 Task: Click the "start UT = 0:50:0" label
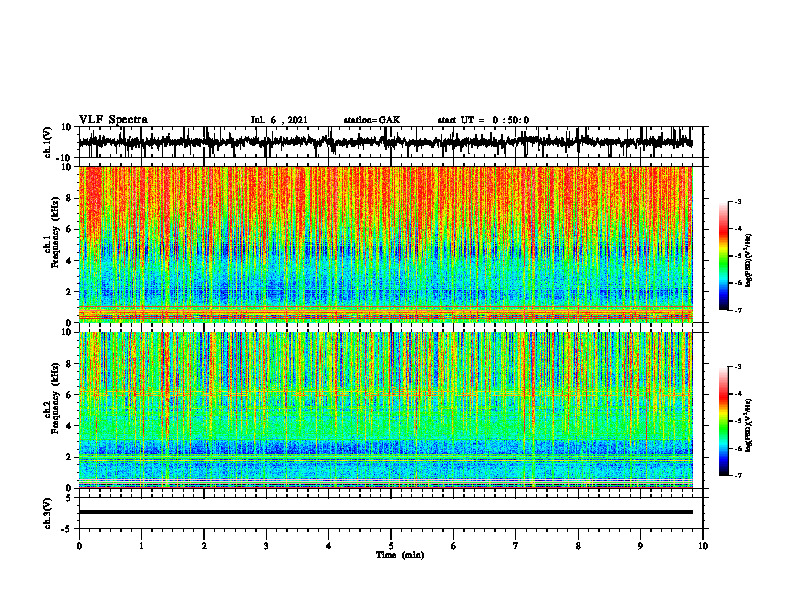[483, 120]
